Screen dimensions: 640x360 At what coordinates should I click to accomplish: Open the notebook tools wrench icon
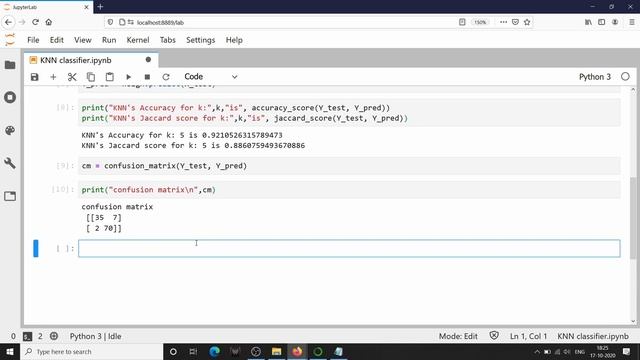click(10, 163)
